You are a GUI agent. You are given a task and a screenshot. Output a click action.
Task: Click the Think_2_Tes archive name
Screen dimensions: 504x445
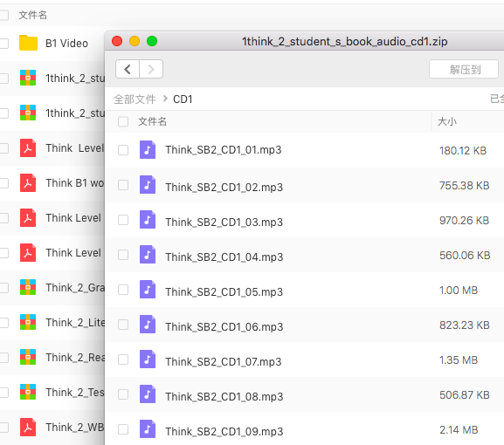tap(75, 393)
